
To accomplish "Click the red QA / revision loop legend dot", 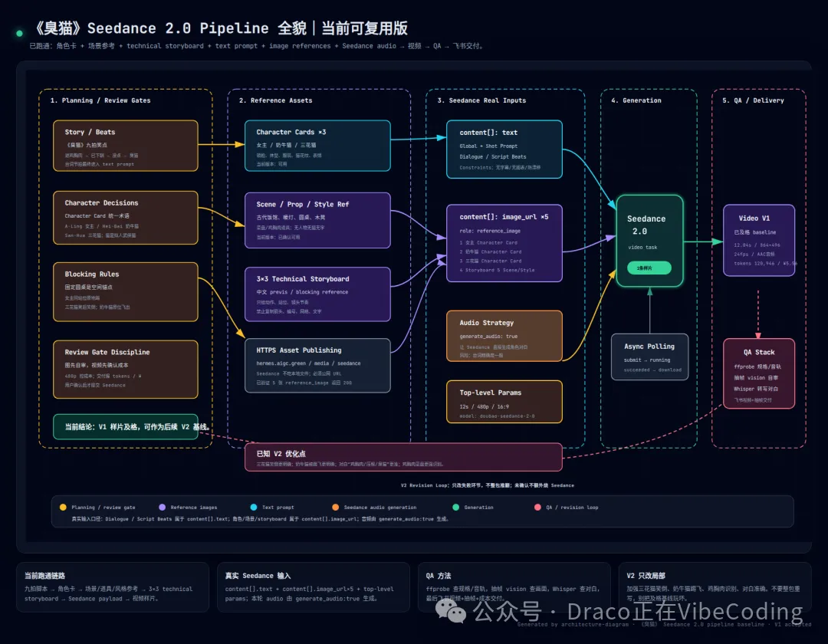I will tap(537, 508).
